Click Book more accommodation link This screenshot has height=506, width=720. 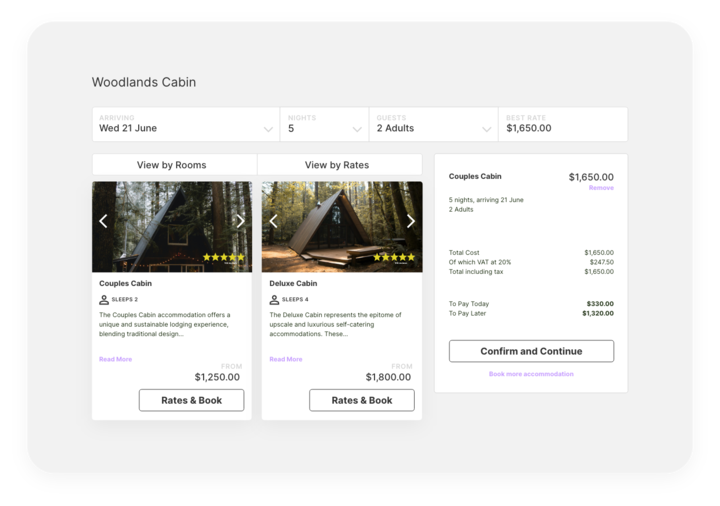[531, 374]
